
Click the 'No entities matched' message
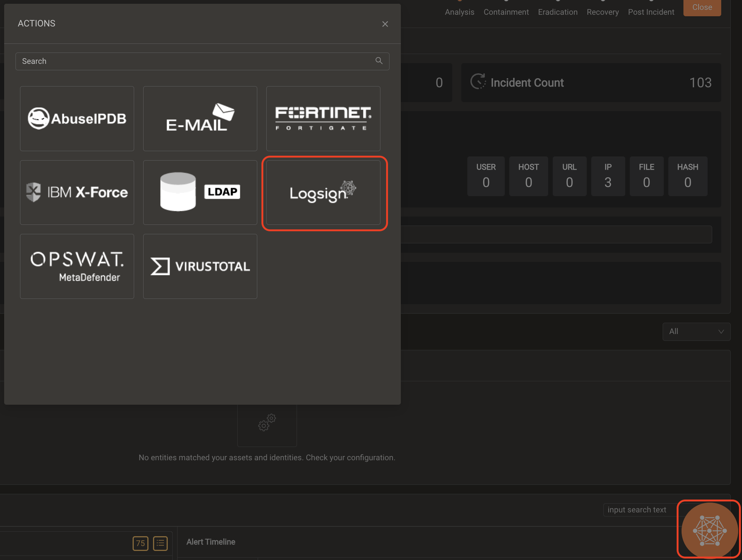click(x=267, y=458)
